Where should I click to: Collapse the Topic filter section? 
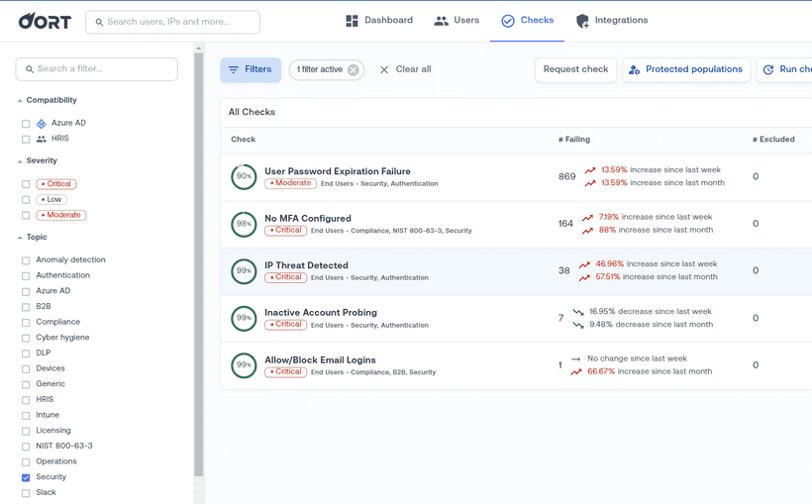pyautogui.click(x=19, y=238)
